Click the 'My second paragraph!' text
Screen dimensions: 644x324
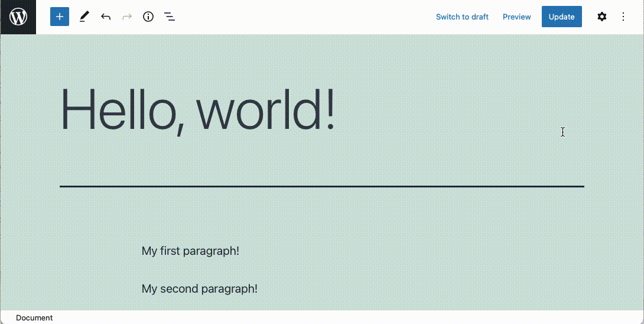(x=200, y=289)
